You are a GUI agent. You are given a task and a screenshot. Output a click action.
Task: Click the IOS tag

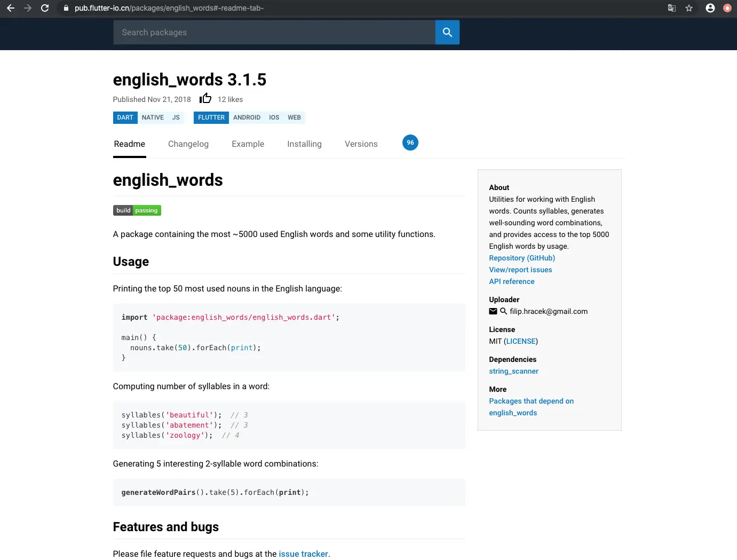pos(274,117)
